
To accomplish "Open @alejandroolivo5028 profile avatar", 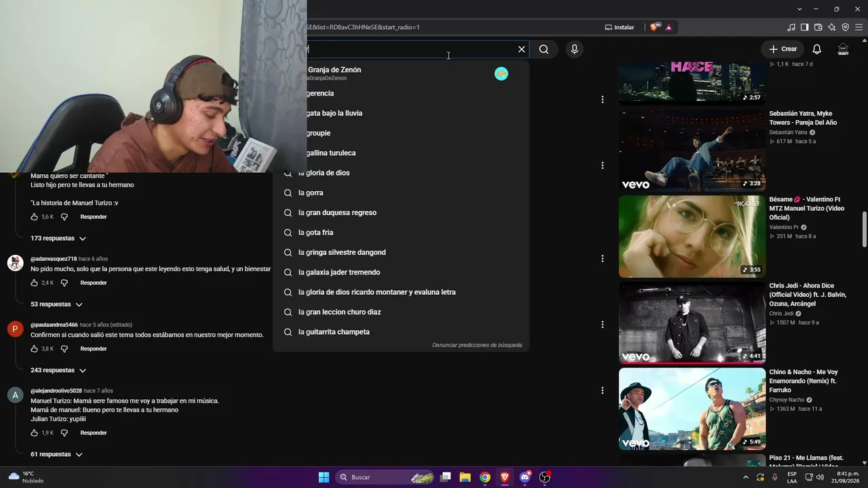I will coord(15,395).
